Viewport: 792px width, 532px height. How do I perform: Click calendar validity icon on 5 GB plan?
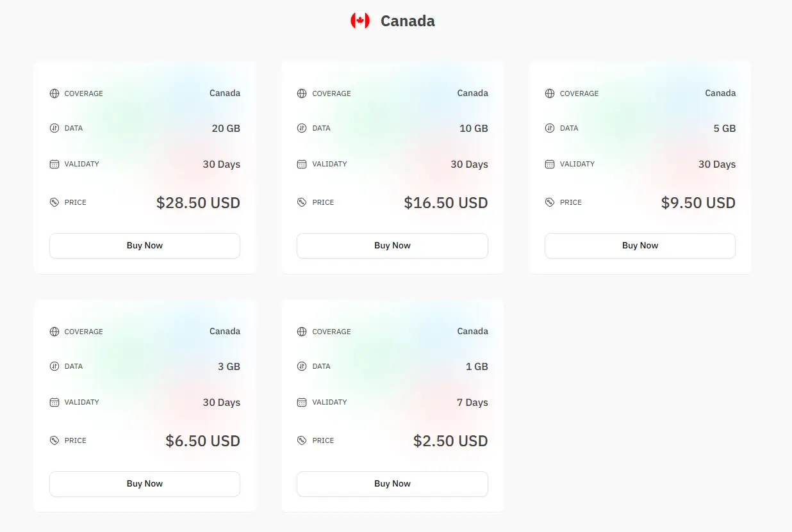(x=550, y=164)
